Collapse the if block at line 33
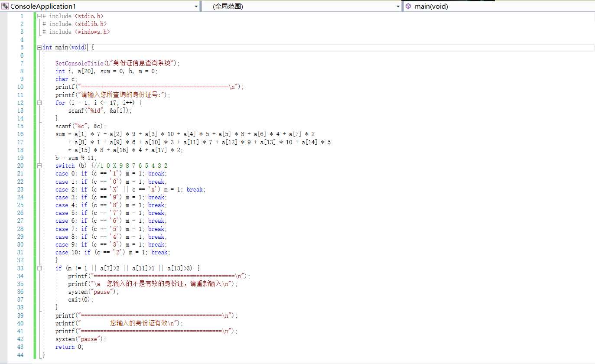Image resolution: width=595 pixels, height=364 pixels. tap(39, 268)
